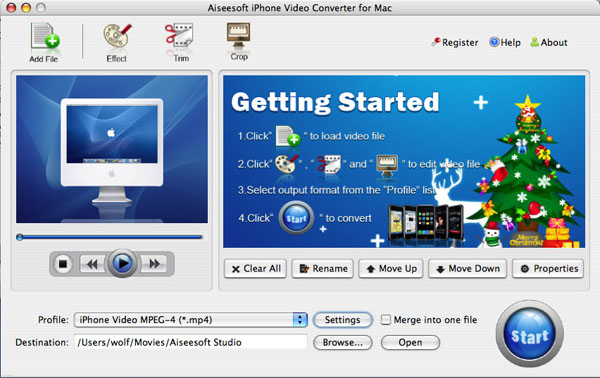
Task: Open file Properties
Action: pyautogui.click(x=548, y=269)
